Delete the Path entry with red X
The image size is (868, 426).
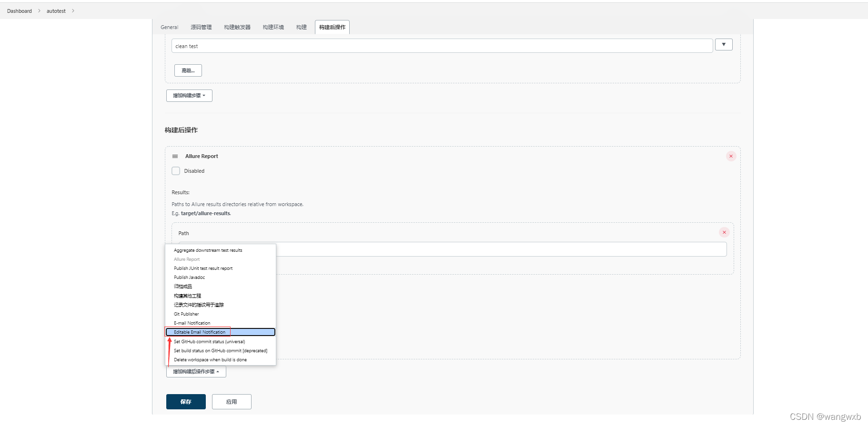click(x=724, y=232)
